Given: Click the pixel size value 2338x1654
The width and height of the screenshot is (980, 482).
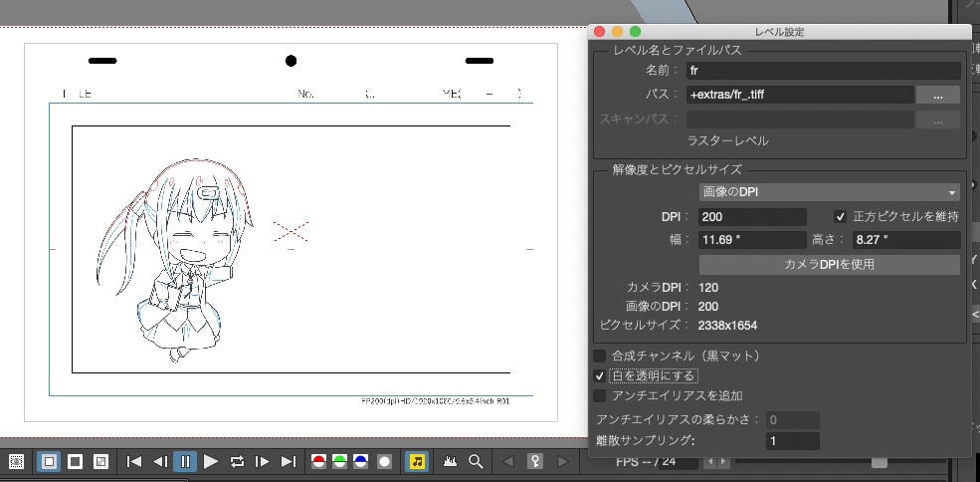Looking at the screenshot, I should 729,326.
